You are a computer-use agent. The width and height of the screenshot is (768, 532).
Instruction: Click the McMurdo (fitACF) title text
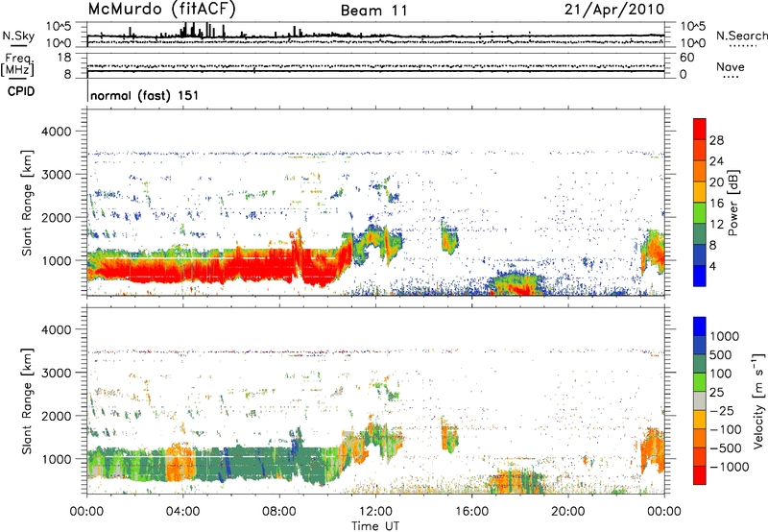(161, 10)
